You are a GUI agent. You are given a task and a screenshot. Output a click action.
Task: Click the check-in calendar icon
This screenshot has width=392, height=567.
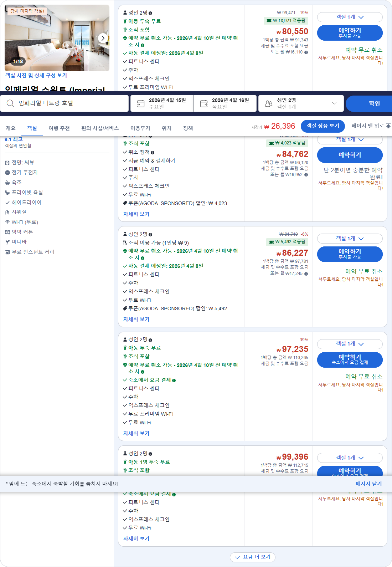coord(141,103)
